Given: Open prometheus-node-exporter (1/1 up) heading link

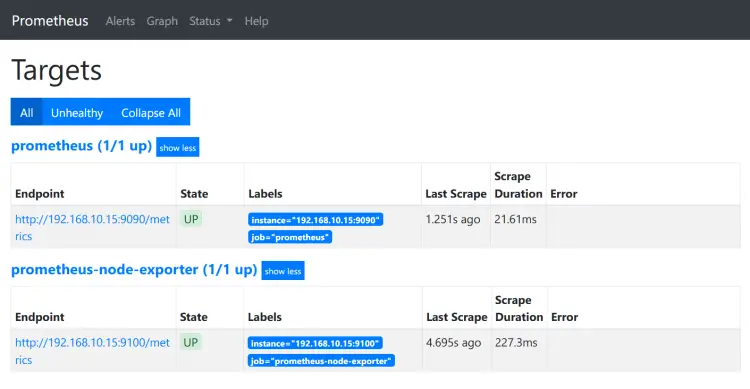Looking at the screenshot, I should pos(134,269).
